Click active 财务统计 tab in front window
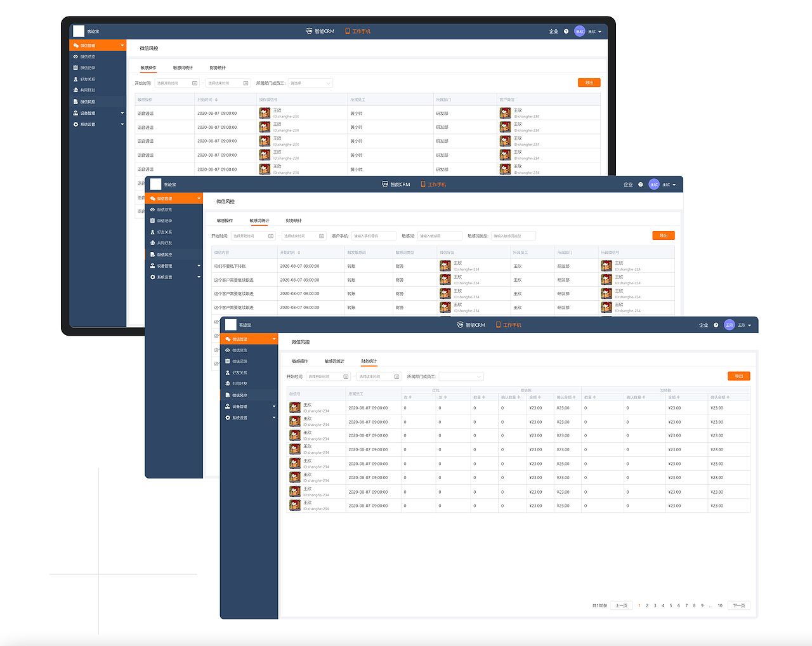 (x=369, y=361)
